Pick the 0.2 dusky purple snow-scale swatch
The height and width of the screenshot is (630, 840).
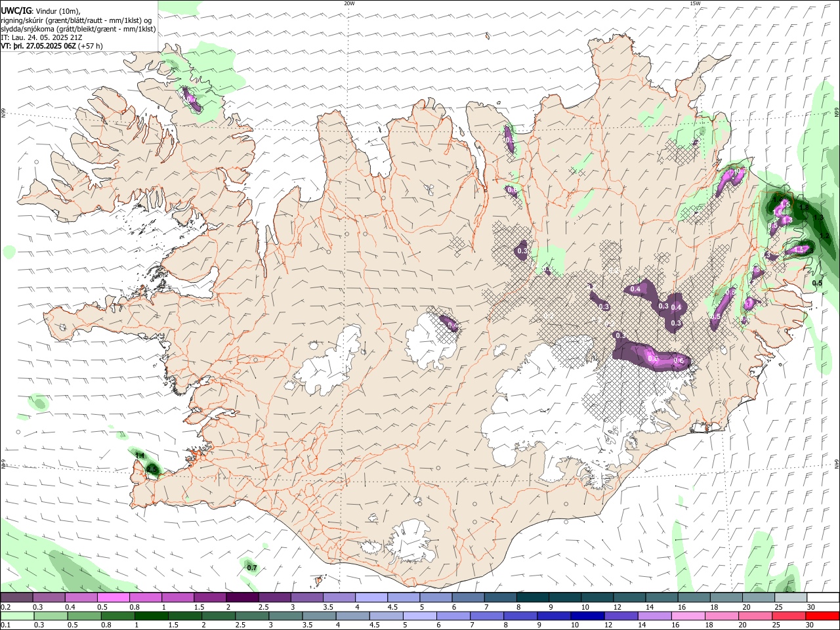coord(16,597)
